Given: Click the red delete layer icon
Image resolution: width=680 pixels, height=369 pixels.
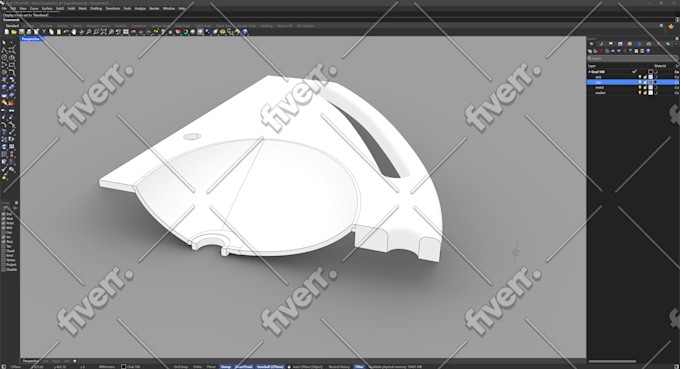Looking at the screenshot, I should coord(601,51).
